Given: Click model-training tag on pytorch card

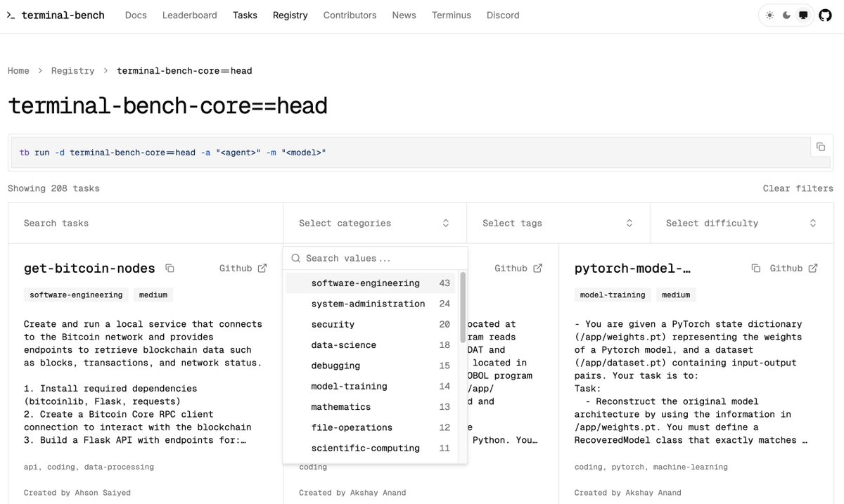Looking at the screenshot, I should [x=613, y=295].
